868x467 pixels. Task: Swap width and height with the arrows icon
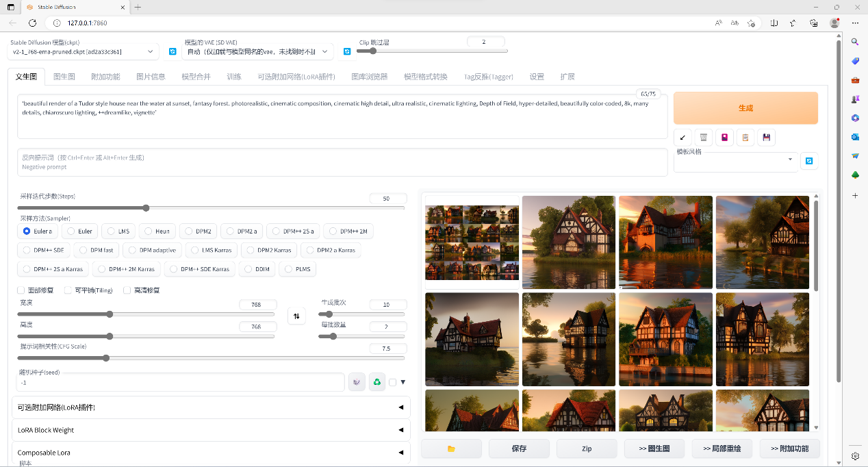[296, 316]
